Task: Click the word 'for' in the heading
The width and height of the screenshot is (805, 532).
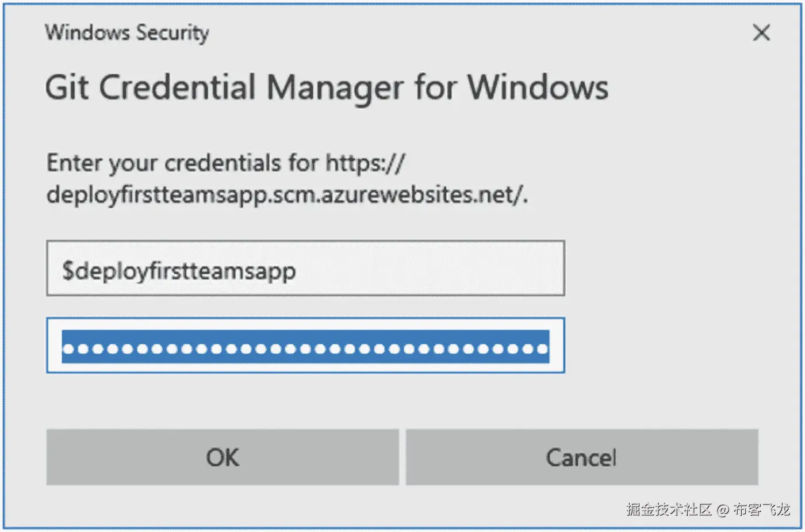Action: pyautogui.click(x=434, y=88)
